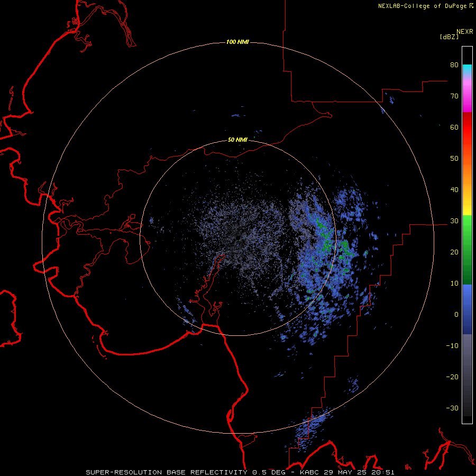Click the NEXR label at top right
Viewport: 476px width, 476px height.
[465, 32]
